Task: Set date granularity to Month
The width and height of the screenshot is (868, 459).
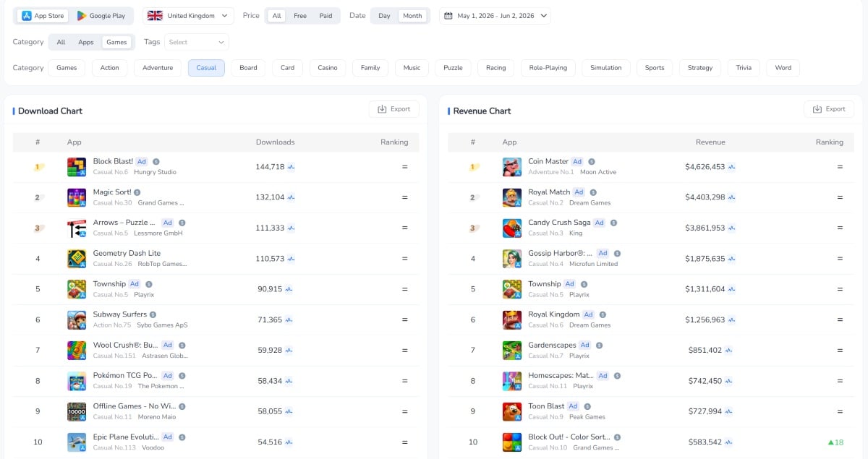Action: coord(412,16)
